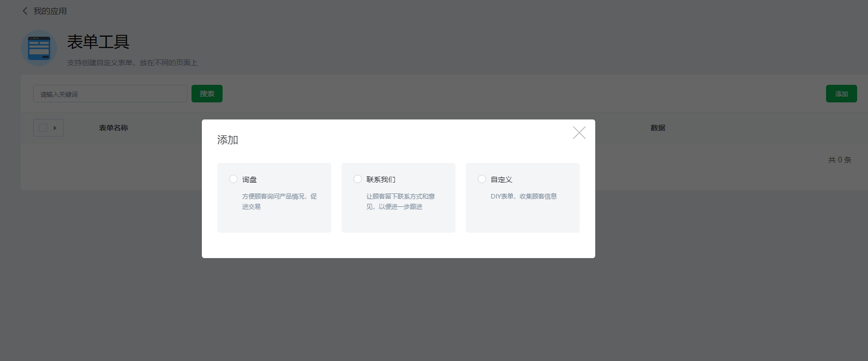Click the 询盘 card description text
868x361 pixels.
click(279, 201)
